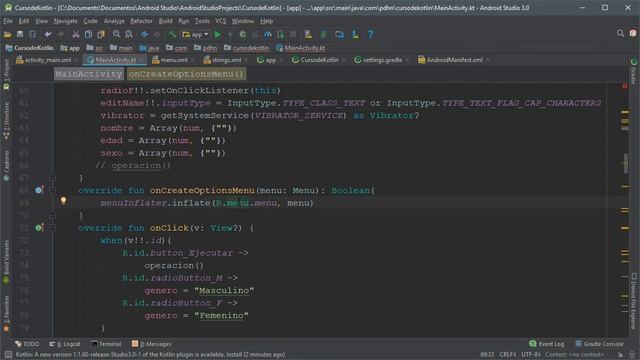Screen dimensions: 640x360
Task: Open the Edit menu
Action: tap(24, 21)
